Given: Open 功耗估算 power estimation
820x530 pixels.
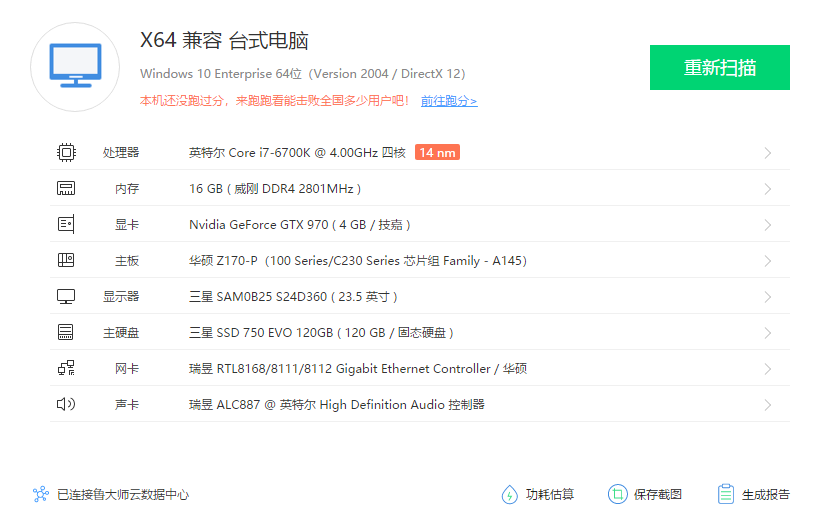Looking at the screenshot, I should 538,494.
